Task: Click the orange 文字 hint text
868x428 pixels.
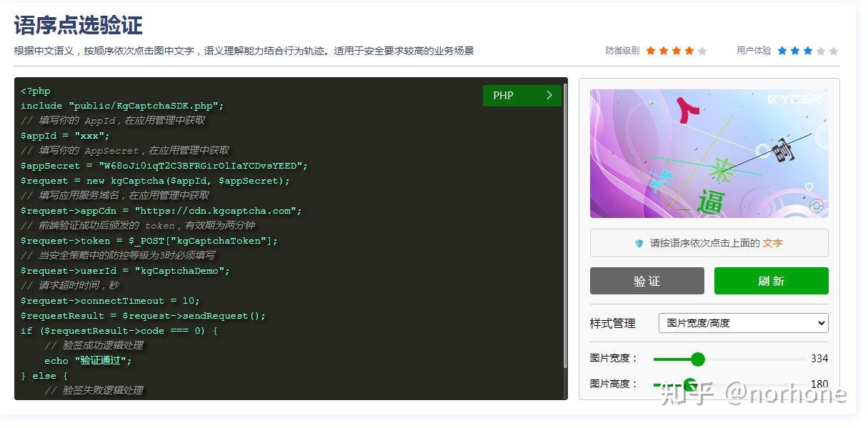Action: (772, 243)
